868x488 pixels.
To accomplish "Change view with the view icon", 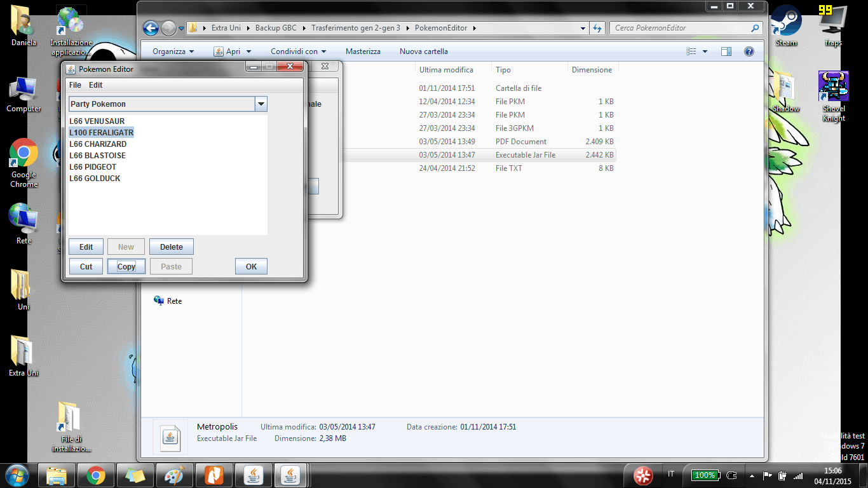I will point(692,51).
